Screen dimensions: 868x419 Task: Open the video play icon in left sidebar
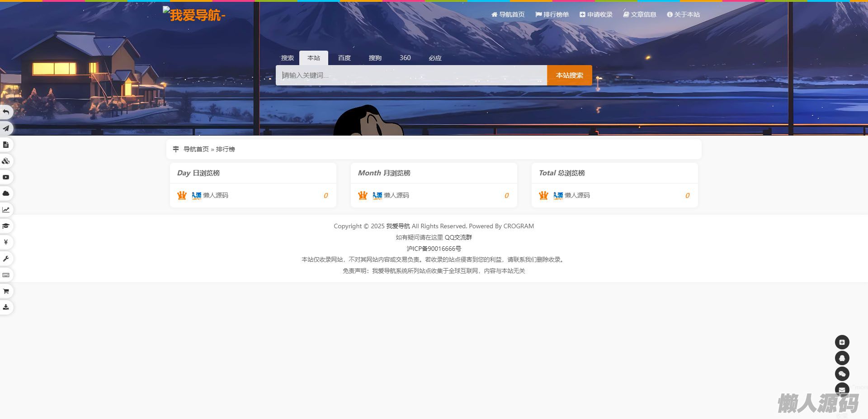pos(6,177)
